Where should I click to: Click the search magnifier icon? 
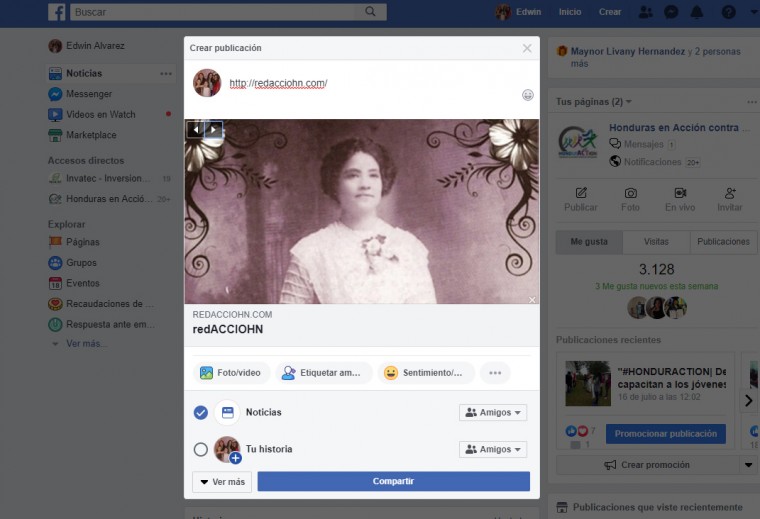point(370,12)
